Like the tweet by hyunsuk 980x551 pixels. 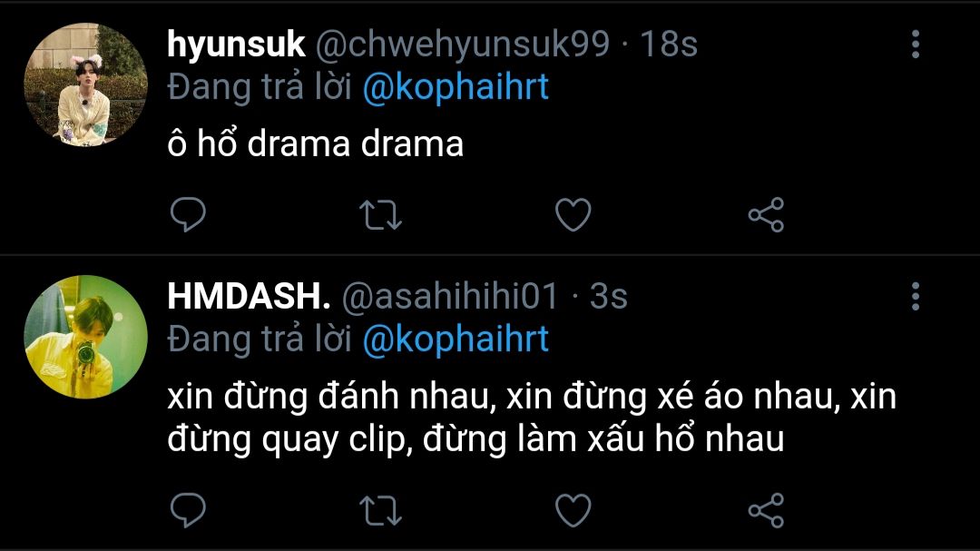coord(573,214)
